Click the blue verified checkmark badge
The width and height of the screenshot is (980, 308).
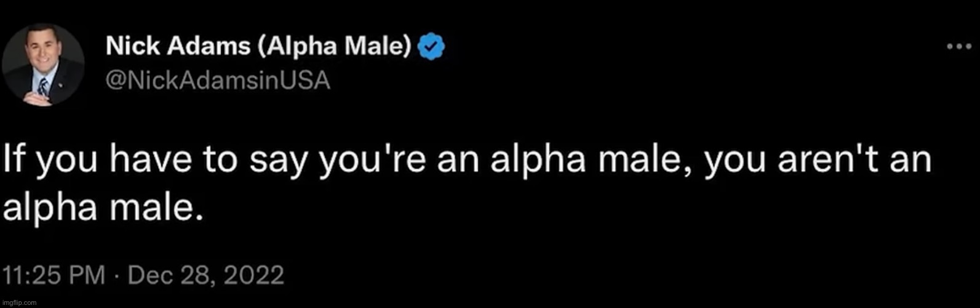432,47
